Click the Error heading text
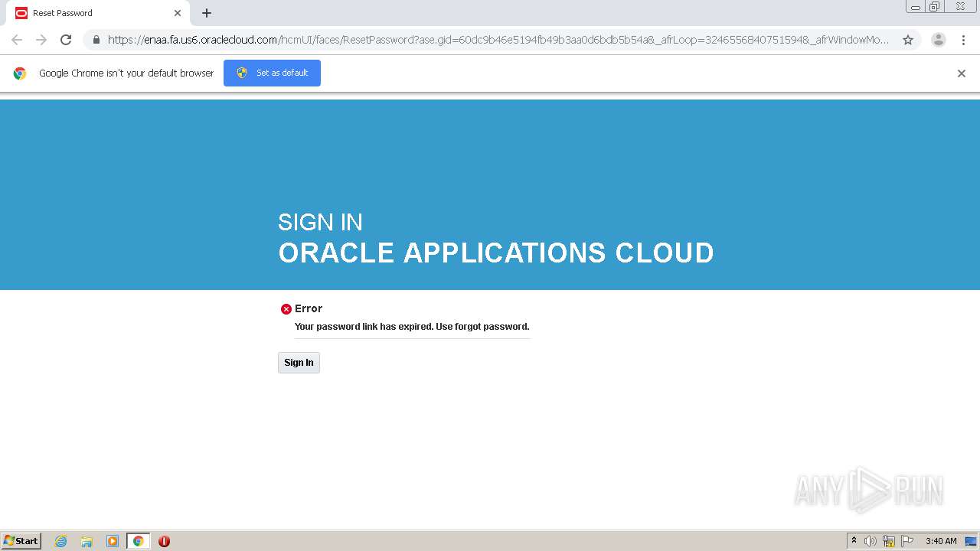 309,308
